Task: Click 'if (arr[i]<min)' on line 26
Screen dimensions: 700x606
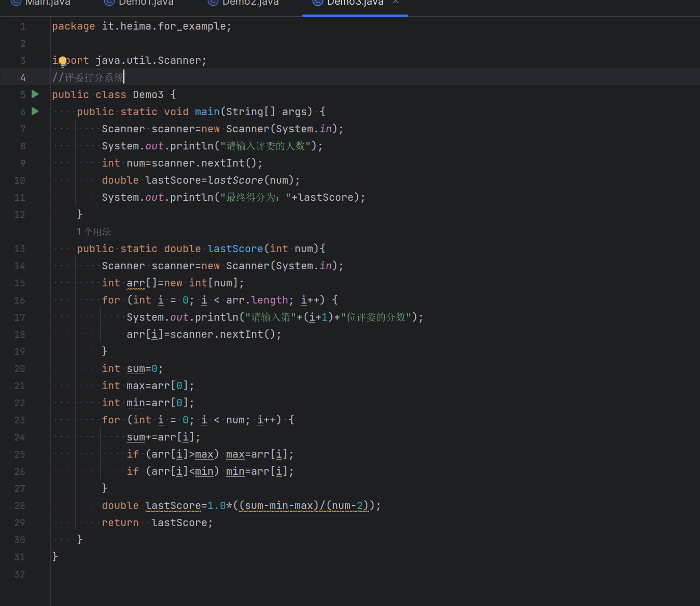Action: [x=173, y=471]
